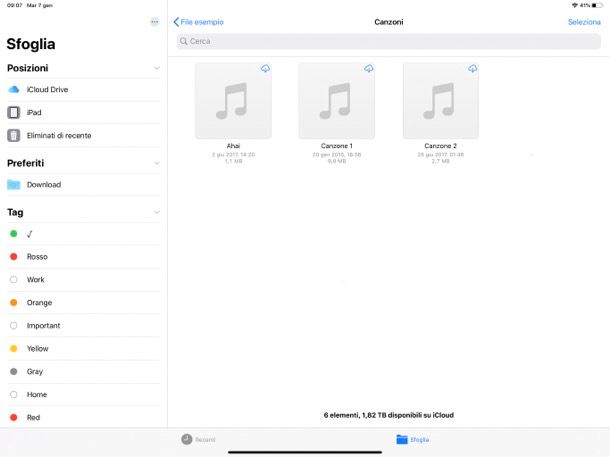Click the Canzoni folder title
The image size is (610, 457).
[389, 22]
